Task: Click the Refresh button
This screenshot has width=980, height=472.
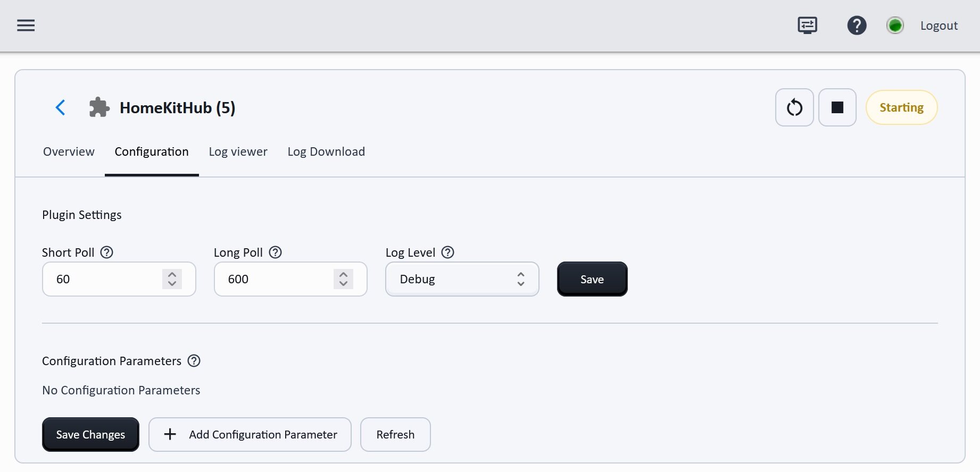Action: [x=395, y=434]
